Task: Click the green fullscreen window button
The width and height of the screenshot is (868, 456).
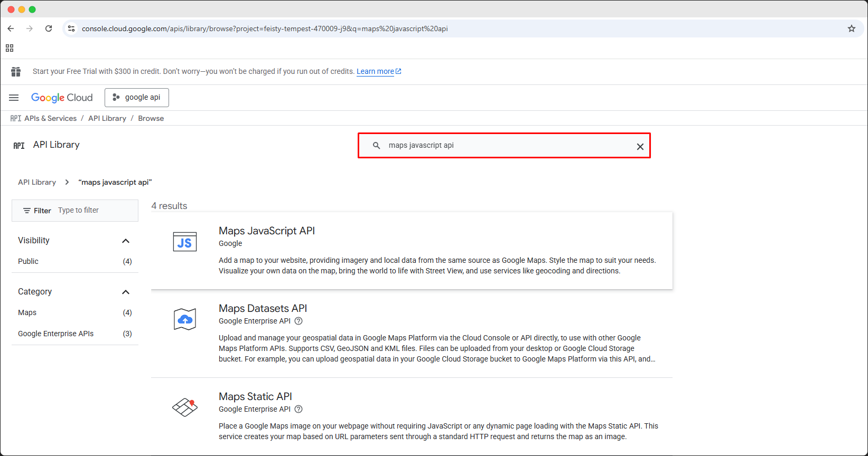Action: [x=32, y=9]
